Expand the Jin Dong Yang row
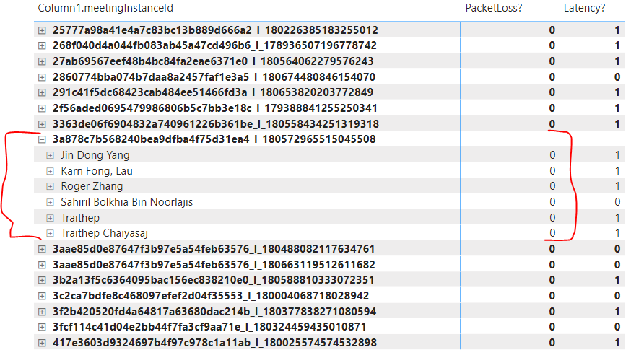Image resolution: width=644 pixels, height=350 pixels. click(x=50, y=155)
